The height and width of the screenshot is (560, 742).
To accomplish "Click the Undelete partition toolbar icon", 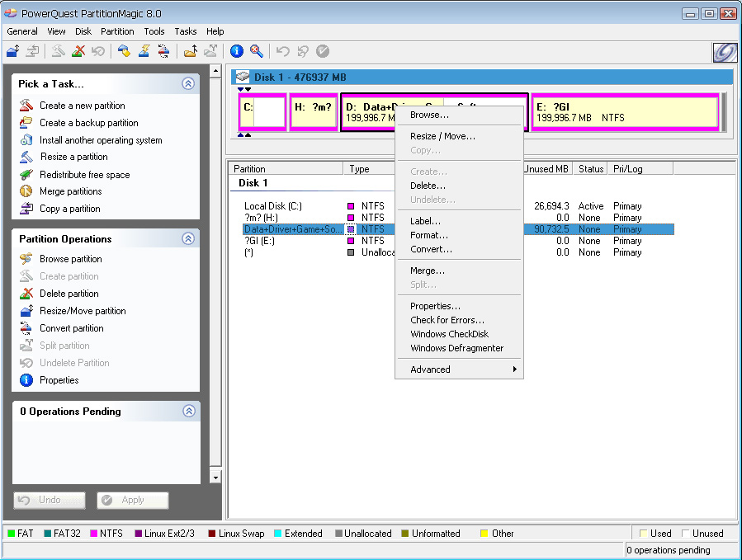I will point(98,50).
